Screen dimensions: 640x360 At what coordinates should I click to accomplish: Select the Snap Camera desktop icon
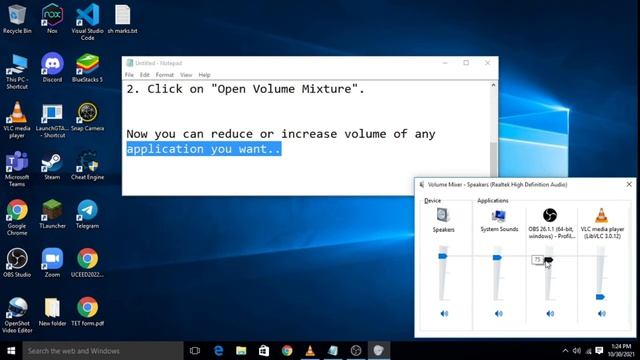(x=87, y=117)
